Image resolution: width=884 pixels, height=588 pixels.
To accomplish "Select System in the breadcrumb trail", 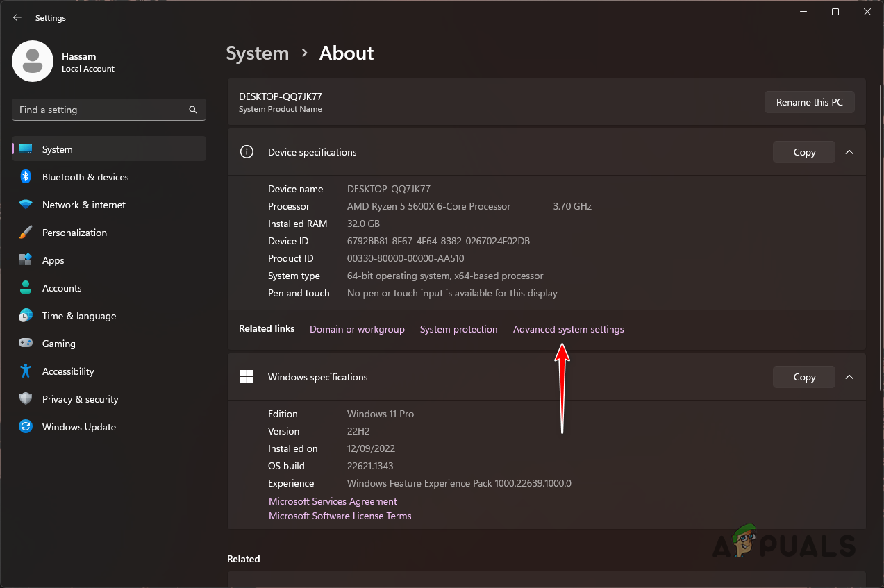I will [257, 53].
